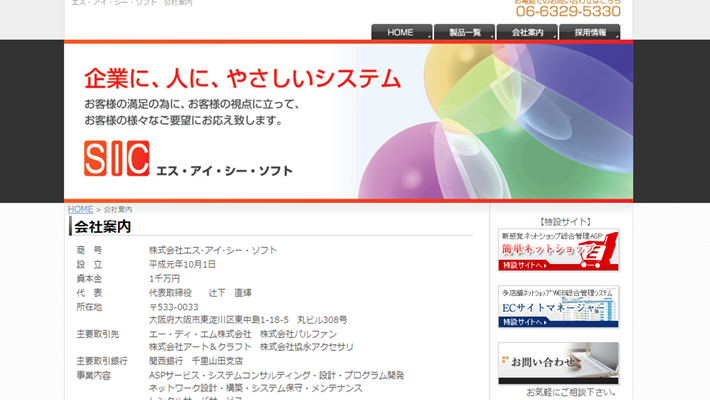710x400 pixels.
Task: Click the お気軽にご相談下さい text
Action: pos(571,392)
